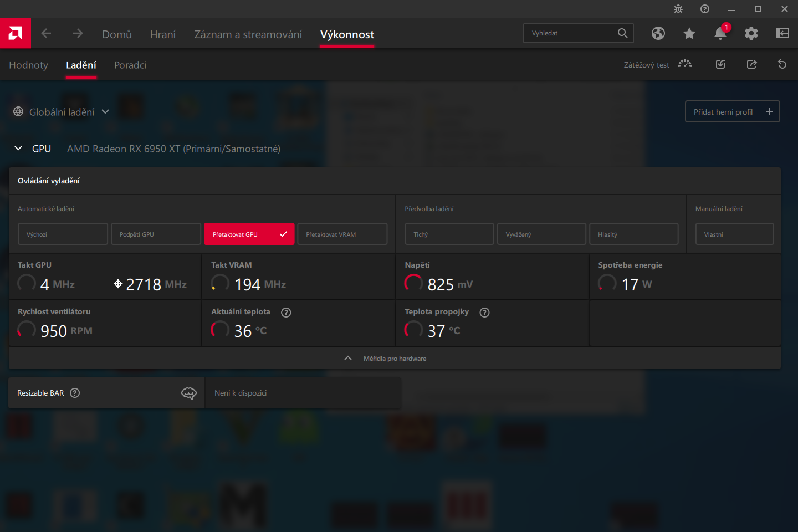Viewport: 798px width, 532px height.
Task: Go forward with the right arrow
Action: pyautogui.click(x=78, y=33)
